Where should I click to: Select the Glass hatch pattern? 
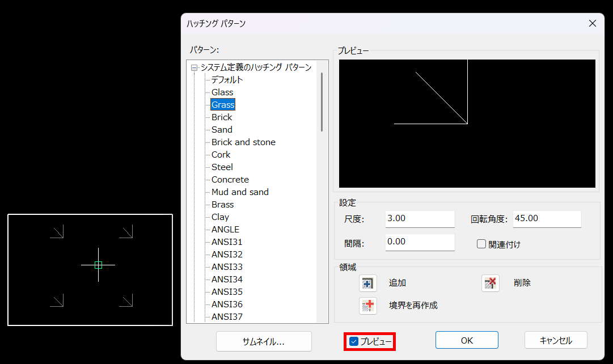point(222,92)
